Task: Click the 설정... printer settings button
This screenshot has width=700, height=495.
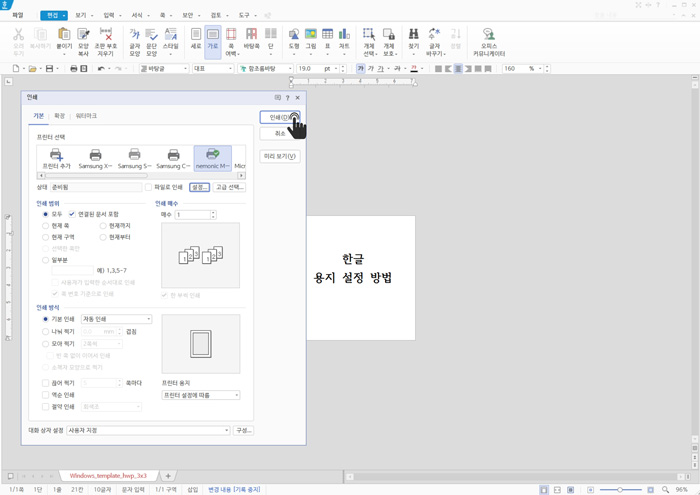Action: (200, 187)
